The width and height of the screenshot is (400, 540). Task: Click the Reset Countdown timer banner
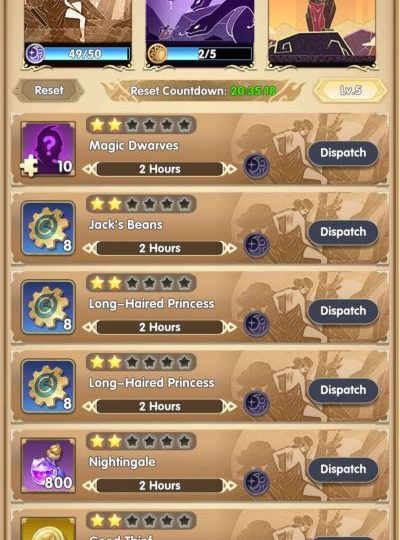coord(203,91)
